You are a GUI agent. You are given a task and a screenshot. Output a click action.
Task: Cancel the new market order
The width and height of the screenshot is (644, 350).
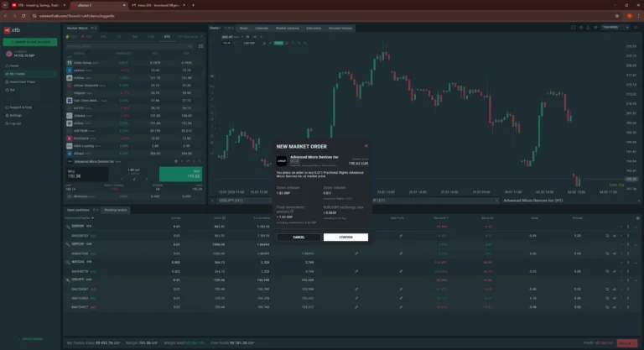pyautogui.click(x=299, y=238)
